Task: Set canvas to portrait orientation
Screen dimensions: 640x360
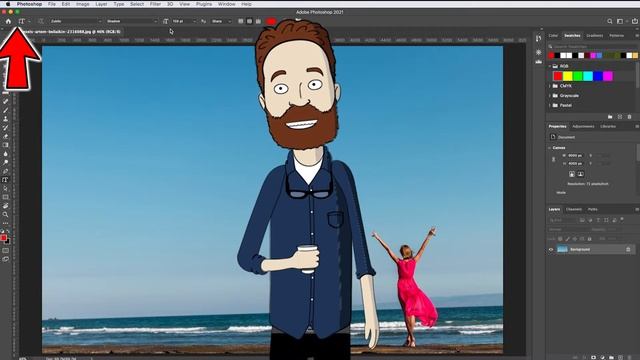Action: [572, 174]
